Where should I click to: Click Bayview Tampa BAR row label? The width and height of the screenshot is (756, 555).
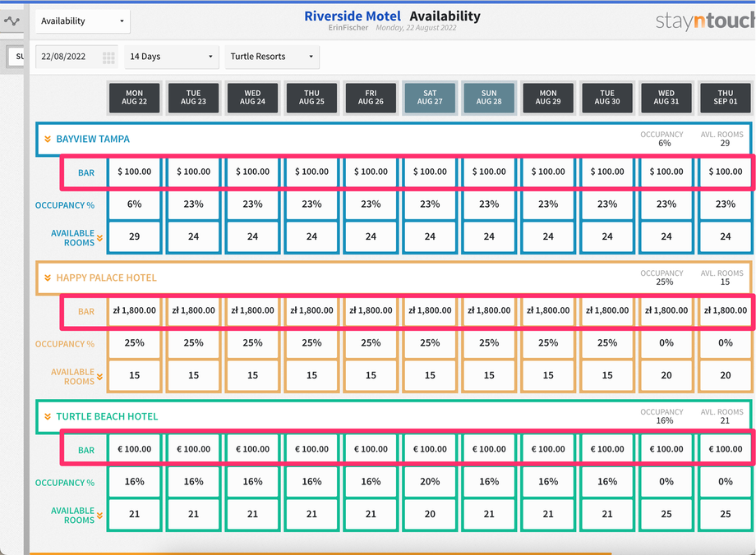[86, 173]
